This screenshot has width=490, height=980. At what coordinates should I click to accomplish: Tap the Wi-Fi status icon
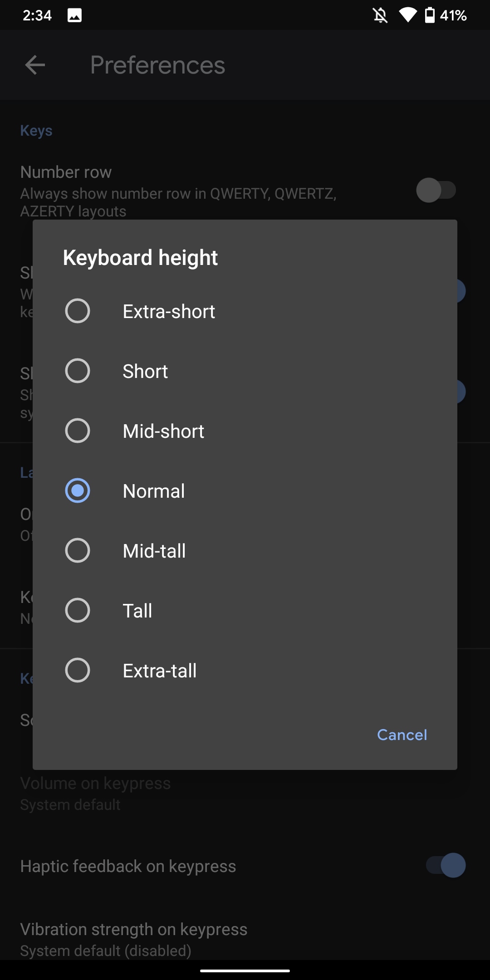tap(407, 15)
